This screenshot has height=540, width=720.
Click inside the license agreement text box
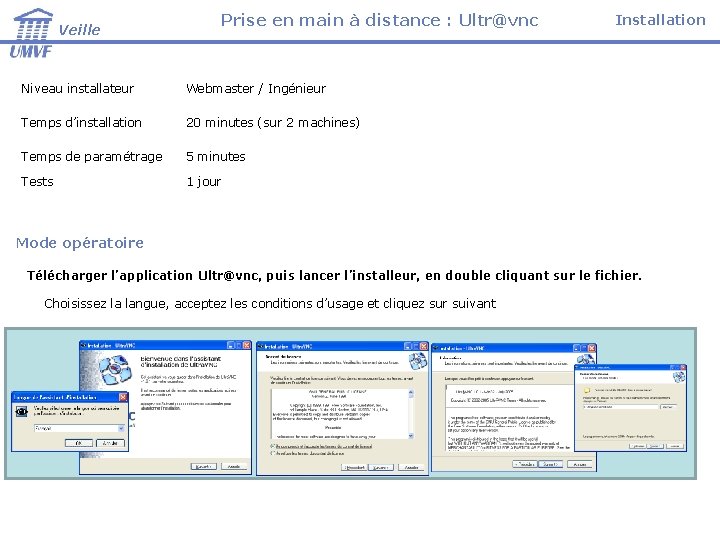[340, 414]
